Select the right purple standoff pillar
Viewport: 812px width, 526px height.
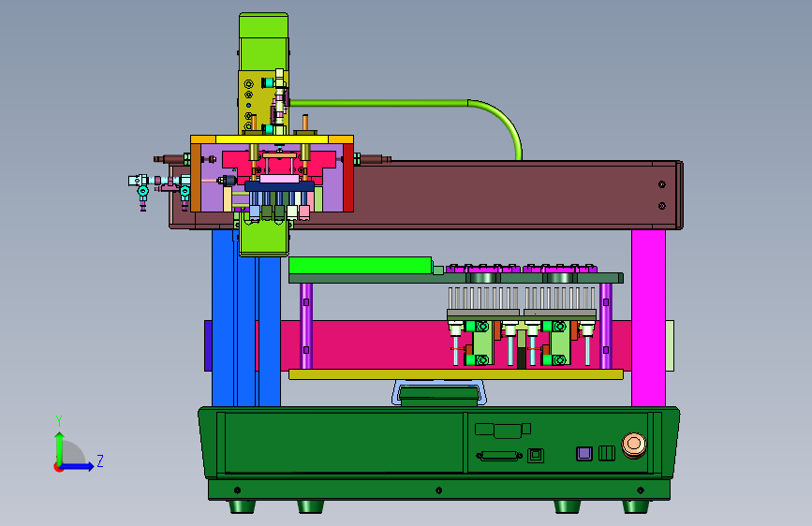tap(605, 326)
